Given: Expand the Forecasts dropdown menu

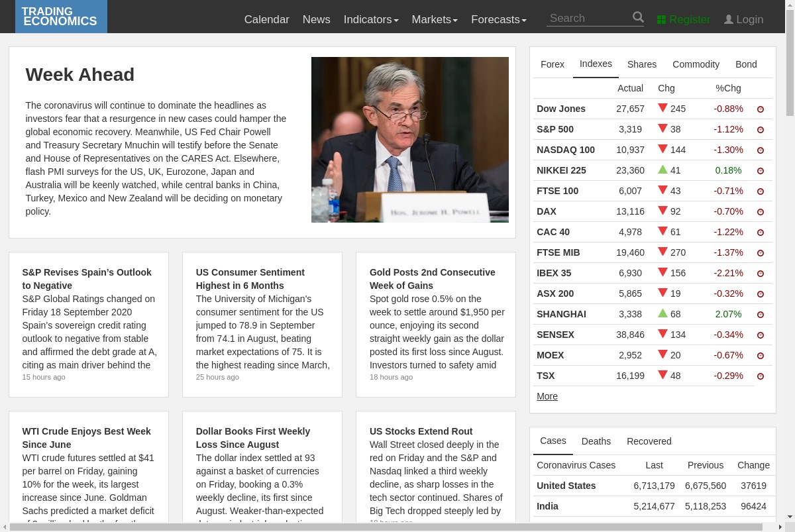Looking at the screenshot, I should coord(499,20).
